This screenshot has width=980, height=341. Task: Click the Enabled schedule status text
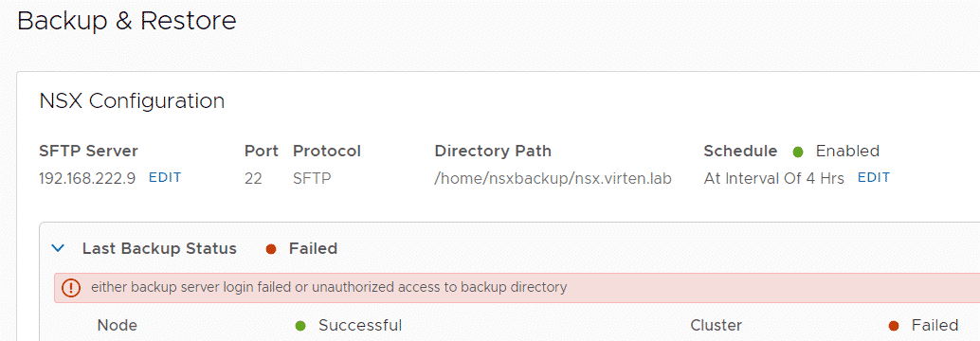(x=847, y=152)
